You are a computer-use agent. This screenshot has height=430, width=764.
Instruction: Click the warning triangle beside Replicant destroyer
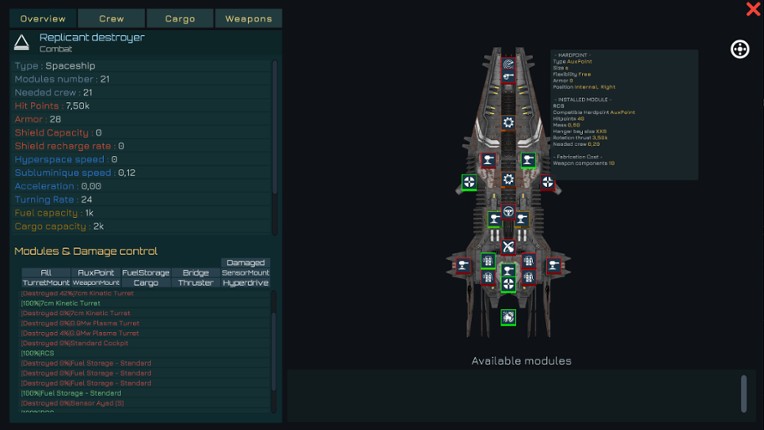[22, 41]
